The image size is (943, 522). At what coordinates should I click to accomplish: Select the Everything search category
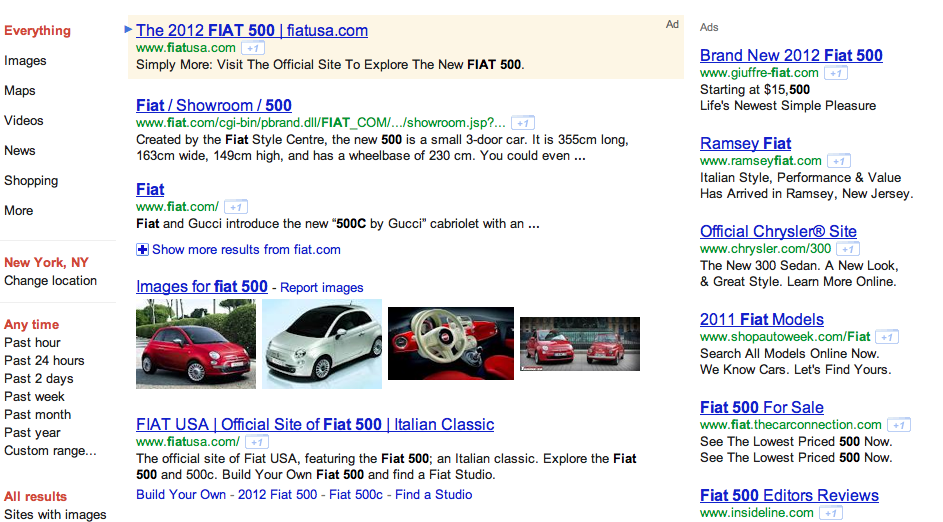[x=37, y=31]
